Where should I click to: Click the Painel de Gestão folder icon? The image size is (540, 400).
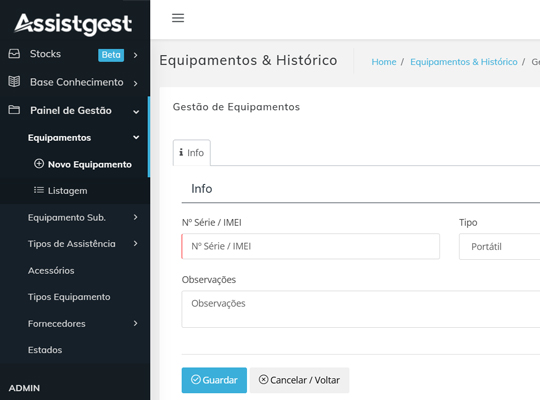coord(14,110)
